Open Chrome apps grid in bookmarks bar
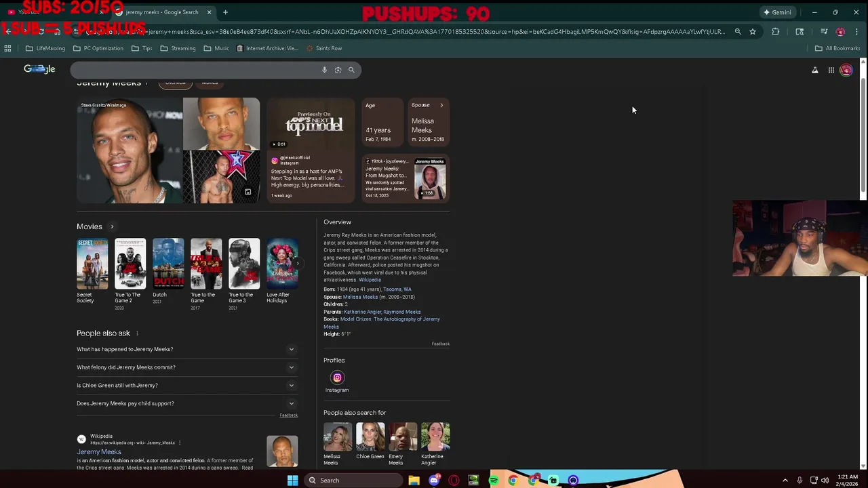Viewport: 868px width, 488px height. pos(7,48)
